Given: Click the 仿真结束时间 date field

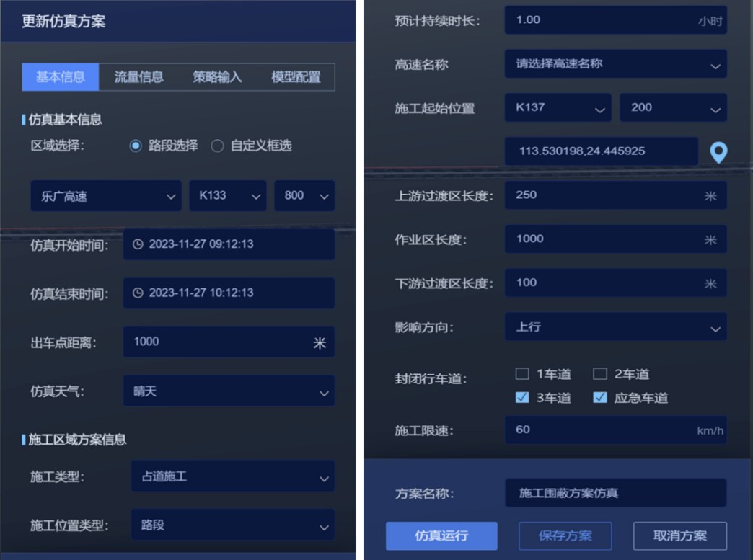Looking at the screenshot, I should tap(229, 293).
